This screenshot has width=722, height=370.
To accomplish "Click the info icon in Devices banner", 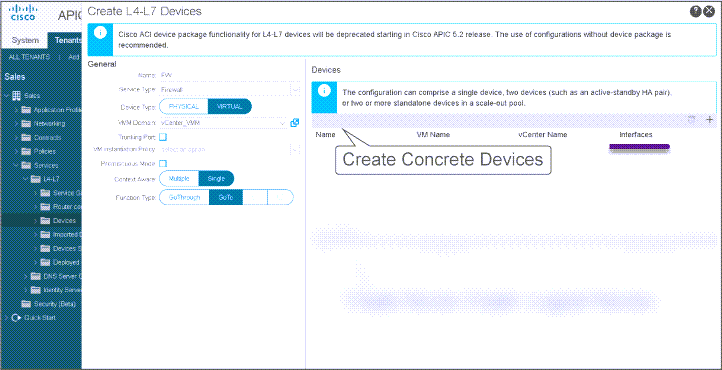I will pos(324,91).
